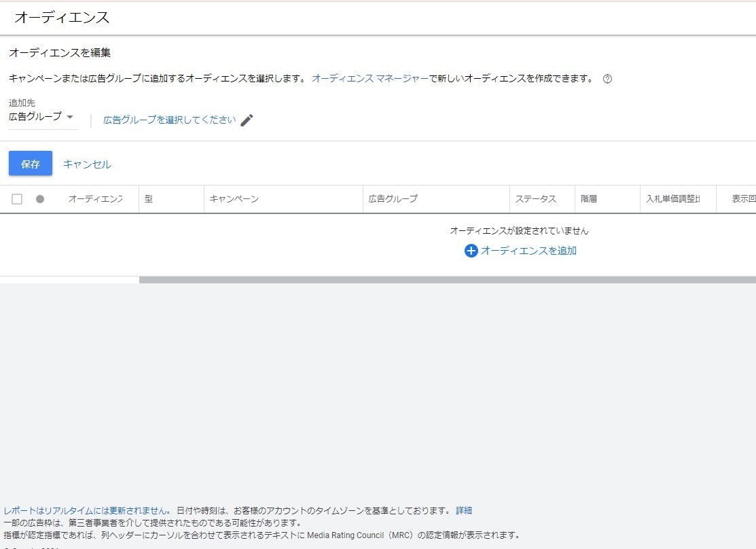Sort by the ステータス column header
The width and height of the screenshot is (756, 549).
[536, 199]
